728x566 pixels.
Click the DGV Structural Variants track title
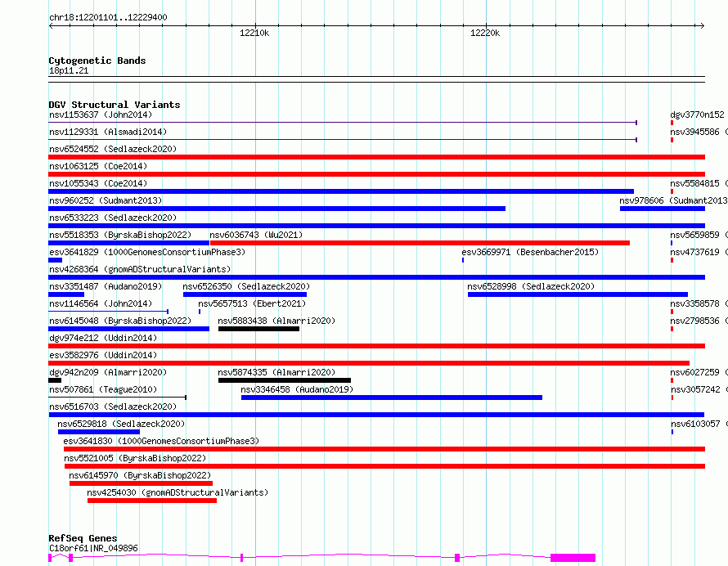point(115,105)
